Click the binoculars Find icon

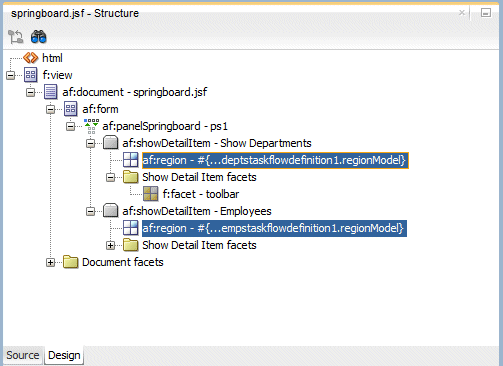[39, 37]
